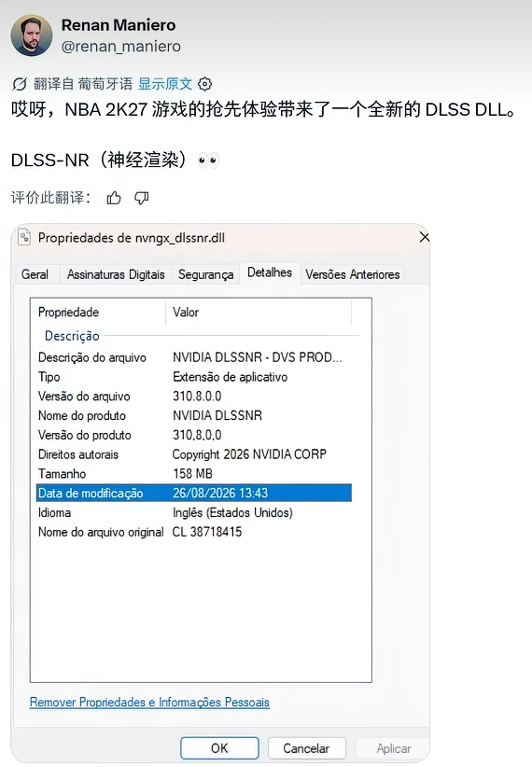Rate translation with thumbs up
This screenshot has height=767, width=532.
point(114,198)
